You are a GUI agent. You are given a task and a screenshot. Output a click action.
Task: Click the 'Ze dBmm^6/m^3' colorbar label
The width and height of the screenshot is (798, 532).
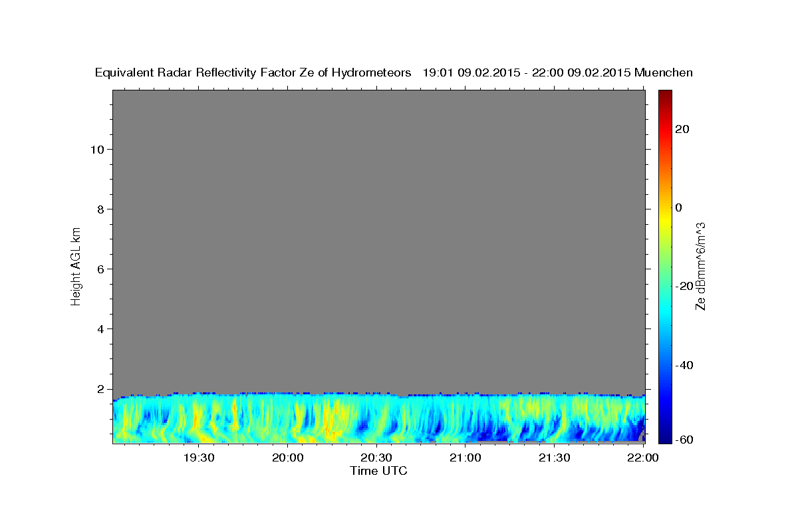700,266
